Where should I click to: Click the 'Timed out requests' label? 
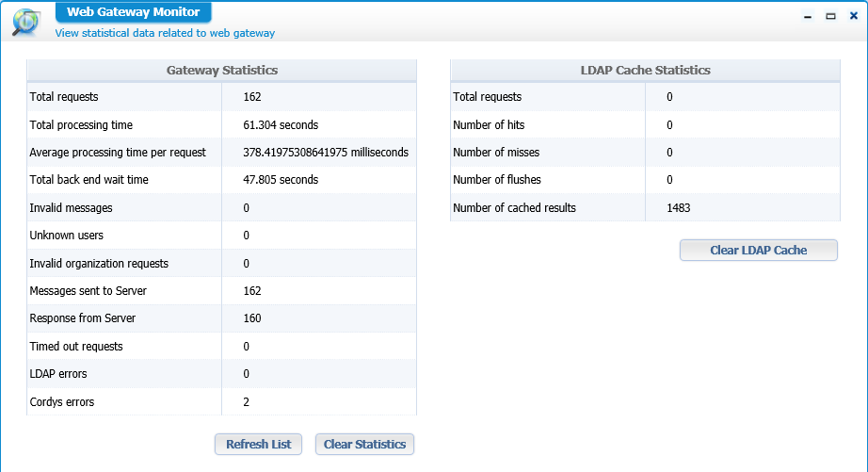click(76, 347)
